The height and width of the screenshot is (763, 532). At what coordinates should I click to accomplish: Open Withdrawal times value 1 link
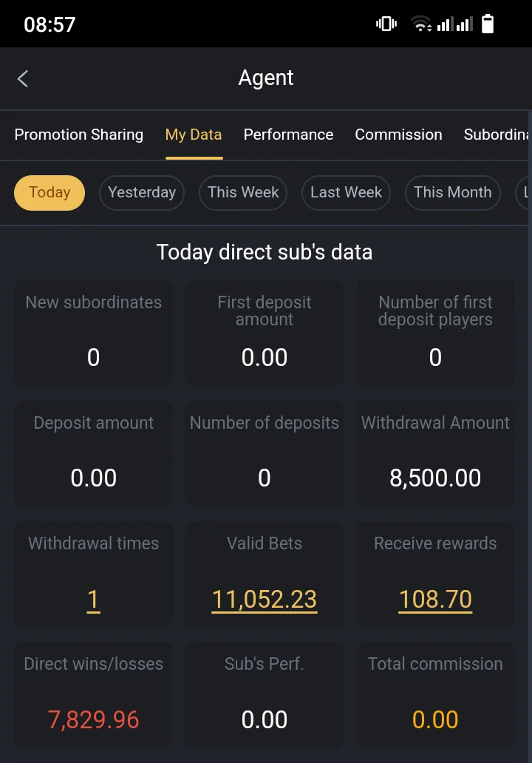pos(93,600)
